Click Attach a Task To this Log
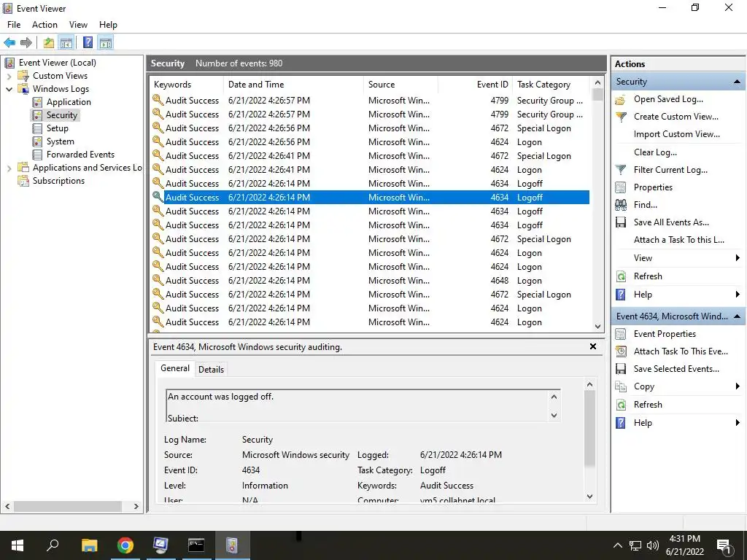 [679, 240]
